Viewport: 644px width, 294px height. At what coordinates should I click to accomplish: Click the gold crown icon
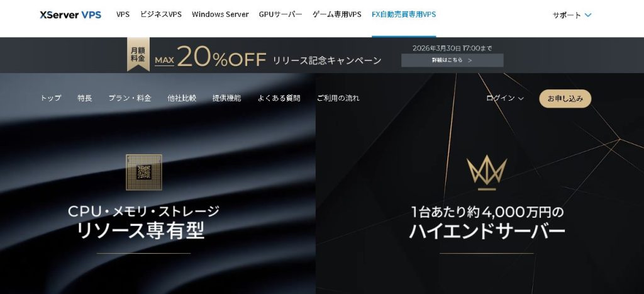click(487, 172)
